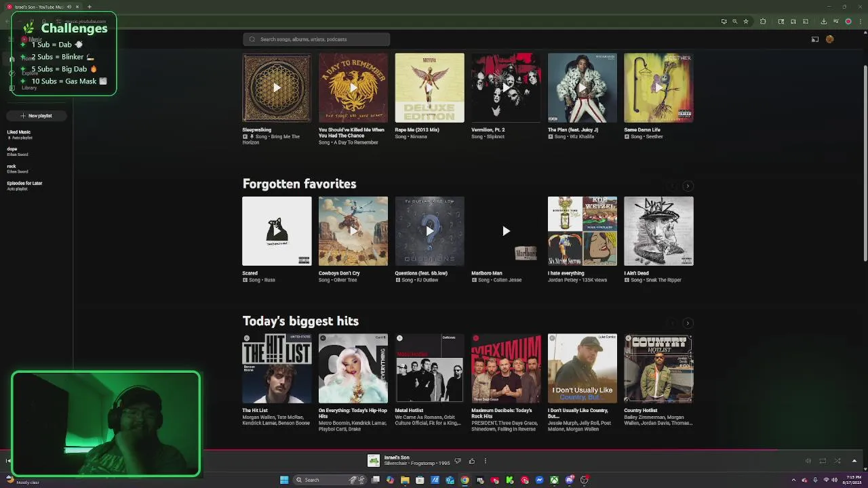Open Chrome three-dot menu
Image resolution: width=868 pixels, height=488 pixels.
[x=860, y=22]
